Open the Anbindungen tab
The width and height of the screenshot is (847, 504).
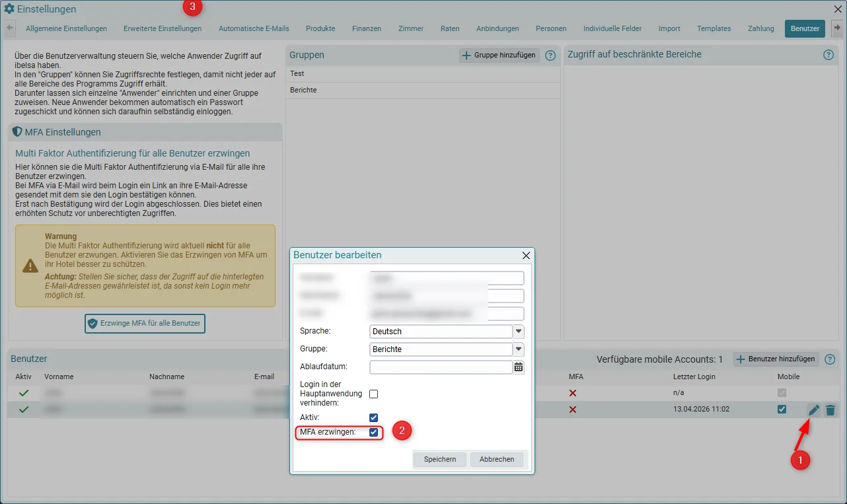497,28
